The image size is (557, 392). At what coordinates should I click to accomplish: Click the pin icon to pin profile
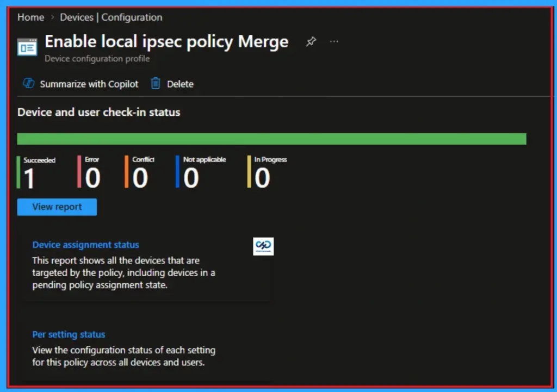click(311, 41)
